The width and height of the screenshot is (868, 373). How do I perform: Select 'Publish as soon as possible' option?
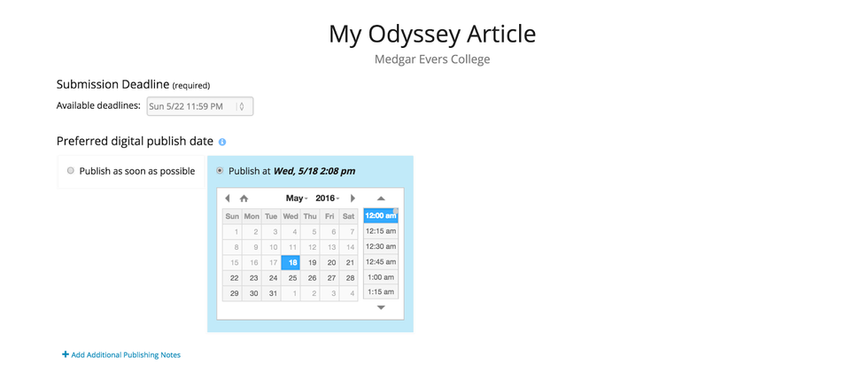pos(71,171)
